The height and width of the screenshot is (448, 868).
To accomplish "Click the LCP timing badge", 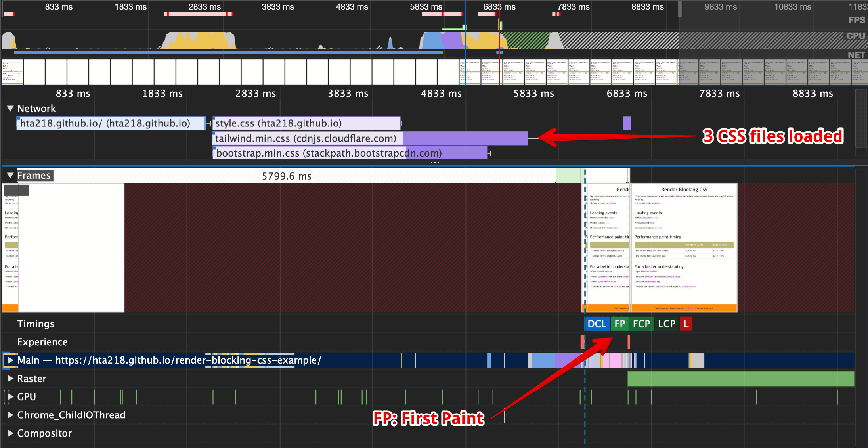I will 666,324.
